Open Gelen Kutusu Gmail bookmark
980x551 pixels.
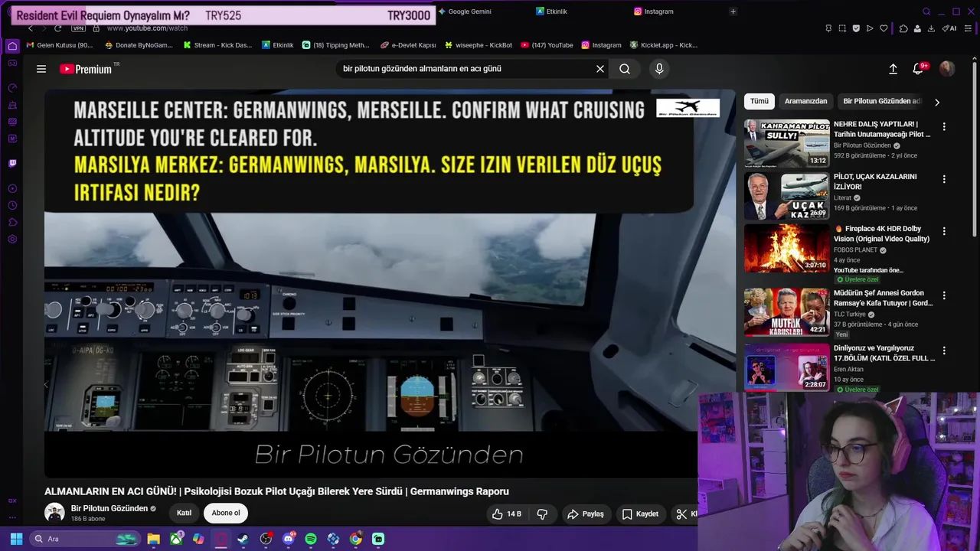click(x=60, y=45)
